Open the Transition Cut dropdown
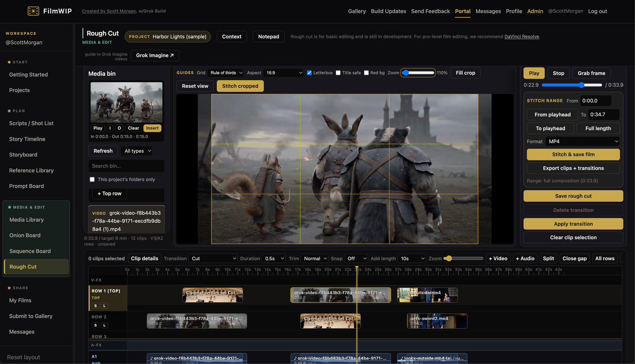635x364 pixels. click(213, 258)
